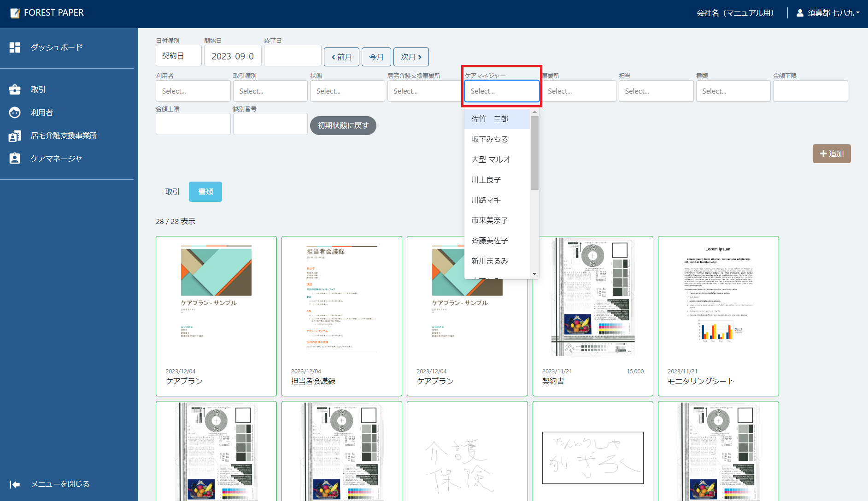
Task: Click the 追加 add button
Action: pos(832,154)
